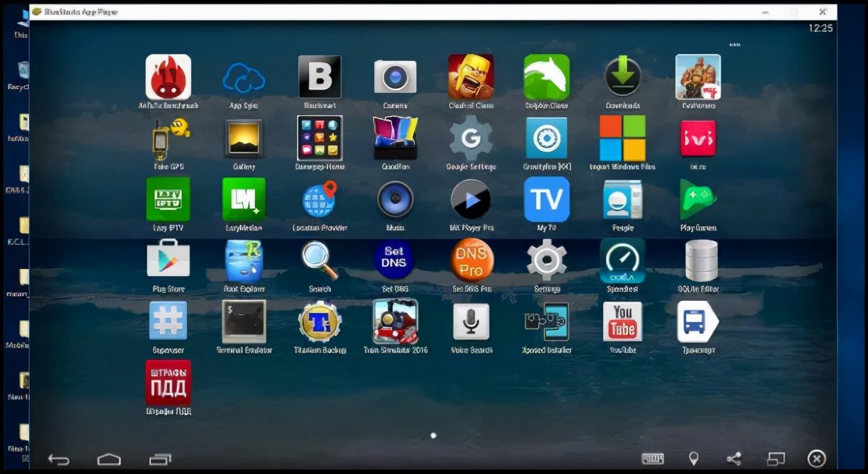Launch Terminal Emulator
868x474 pixels.
coord(244,321)
